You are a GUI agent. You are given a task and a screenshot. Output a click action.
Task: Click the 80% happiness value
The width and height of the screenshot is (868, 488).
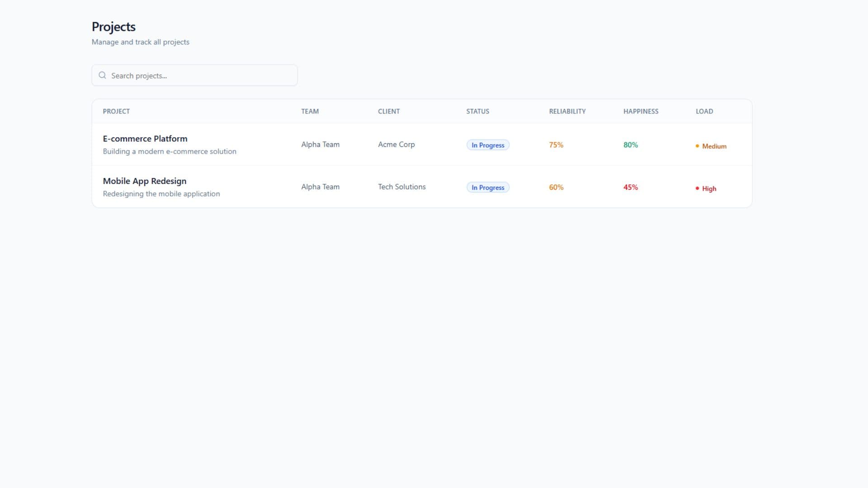pos(631,145)
